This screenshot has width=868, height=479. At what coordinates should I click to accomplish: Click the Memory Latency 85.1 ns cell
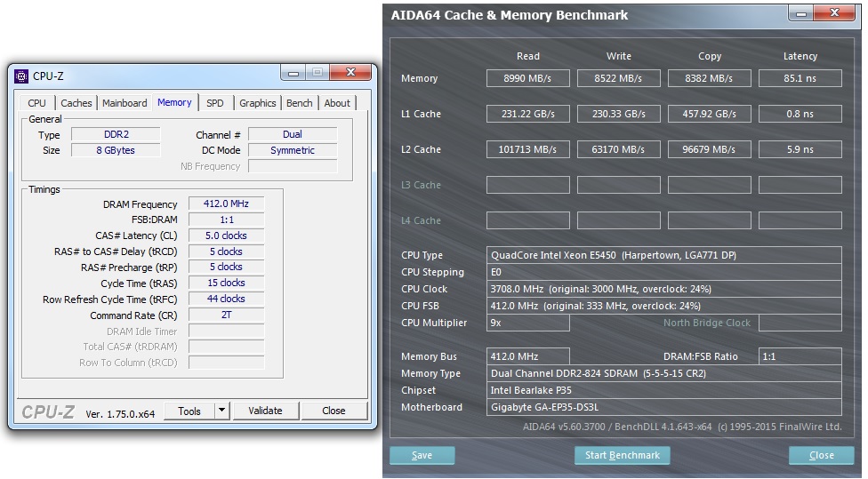[x=800, y=78]
